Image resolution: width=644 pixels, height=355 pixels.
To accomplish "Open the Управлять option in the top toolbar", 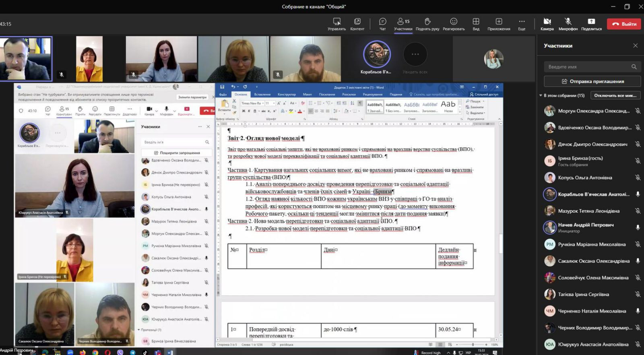I will 336,24.
